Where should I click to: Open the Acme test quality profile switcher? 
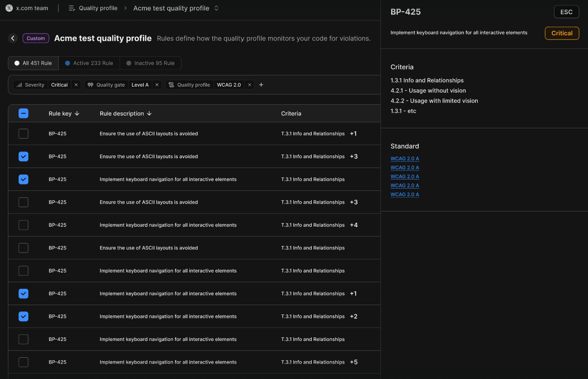coord(216,8)
